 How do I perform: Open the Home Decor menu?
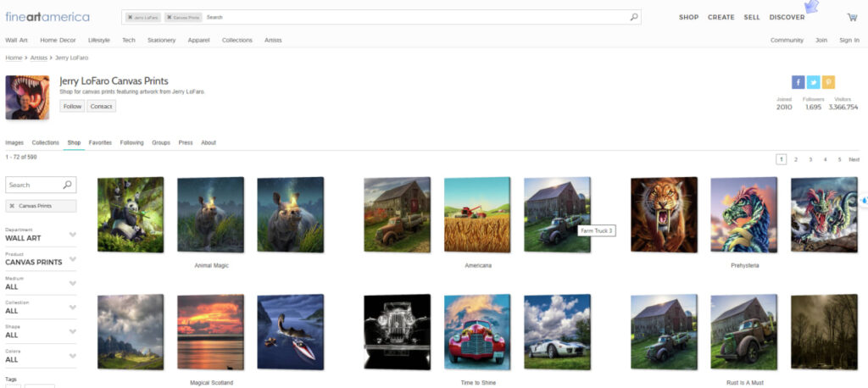pyautogui.click(x=58, y=40)
